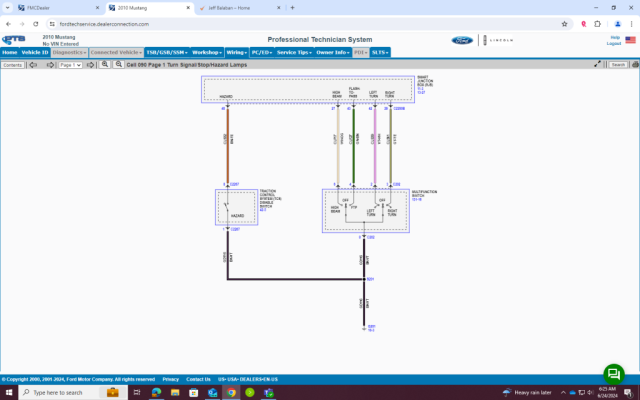
Task: Click the green flash-to-pass wire
Action: (x=353, y=145)
